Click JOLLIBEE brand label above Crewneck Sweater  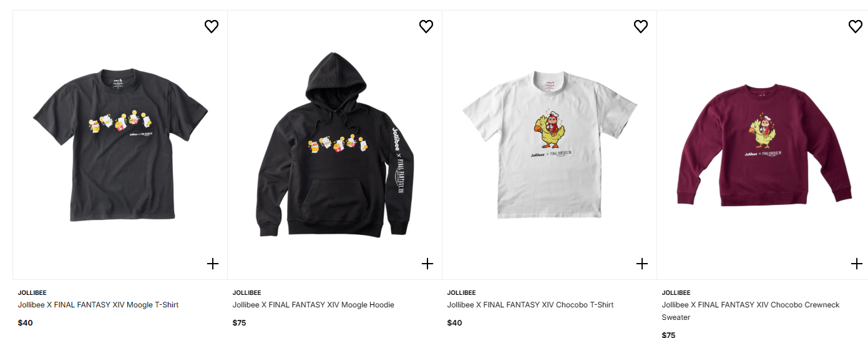[676, 292]
